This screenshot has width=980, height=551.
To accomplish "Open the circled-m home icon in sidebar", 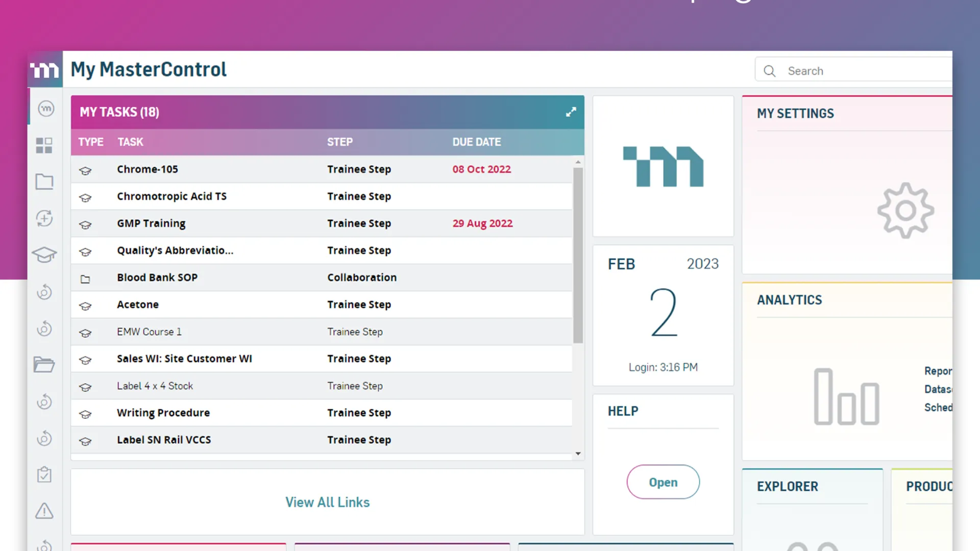I will pos(46,108).
